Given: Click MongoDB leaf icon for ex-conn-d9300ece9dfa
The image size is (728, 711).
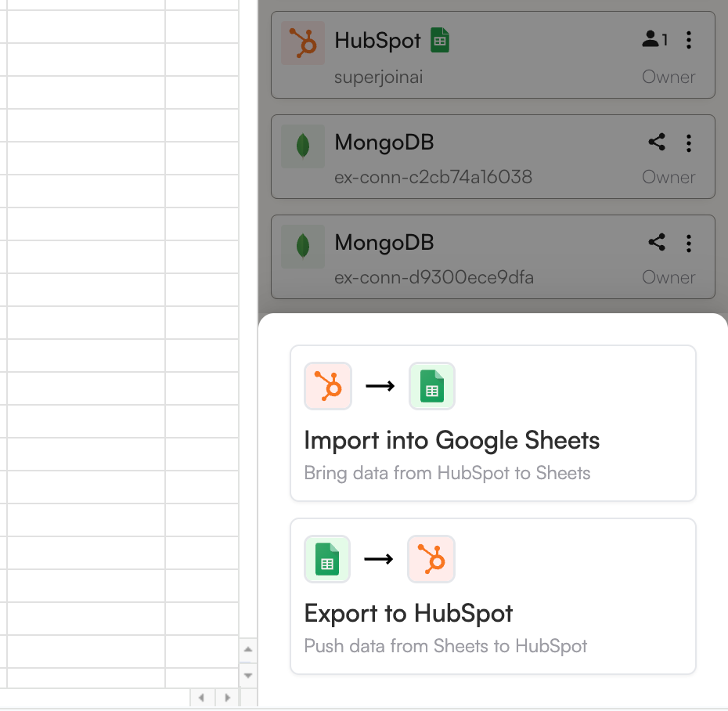Looking at the screenshot, I should (x=303, y=246).
